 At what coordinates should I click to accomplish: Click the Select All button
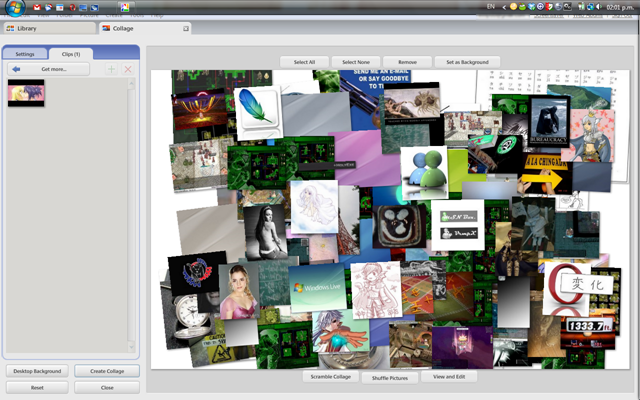tap(304, 62)
